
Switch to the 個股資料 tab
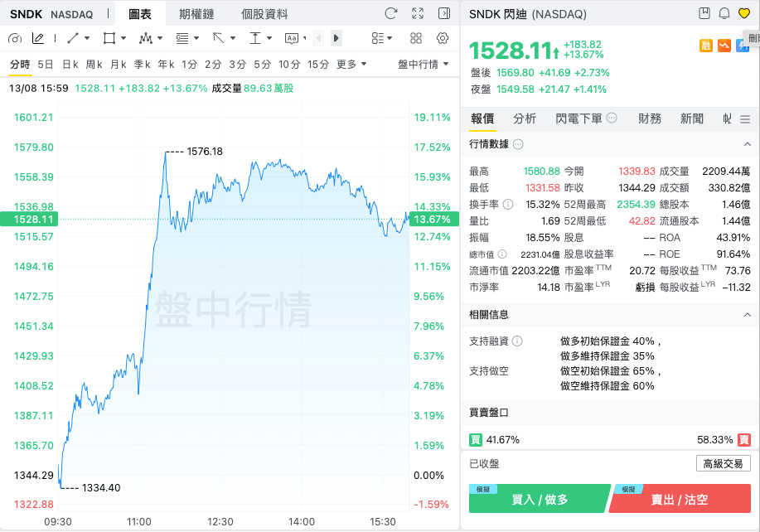(x=264, y=14)
